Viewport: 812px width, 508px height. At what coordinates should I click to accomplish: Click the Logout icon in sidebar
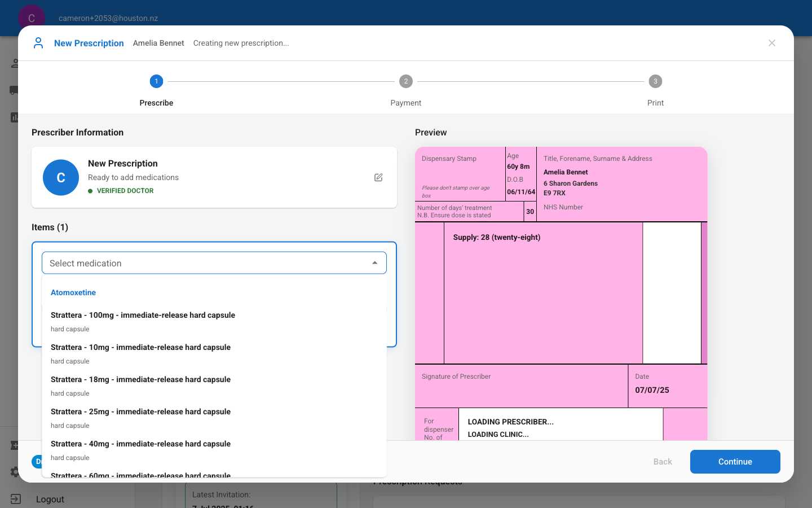point(15,499)
